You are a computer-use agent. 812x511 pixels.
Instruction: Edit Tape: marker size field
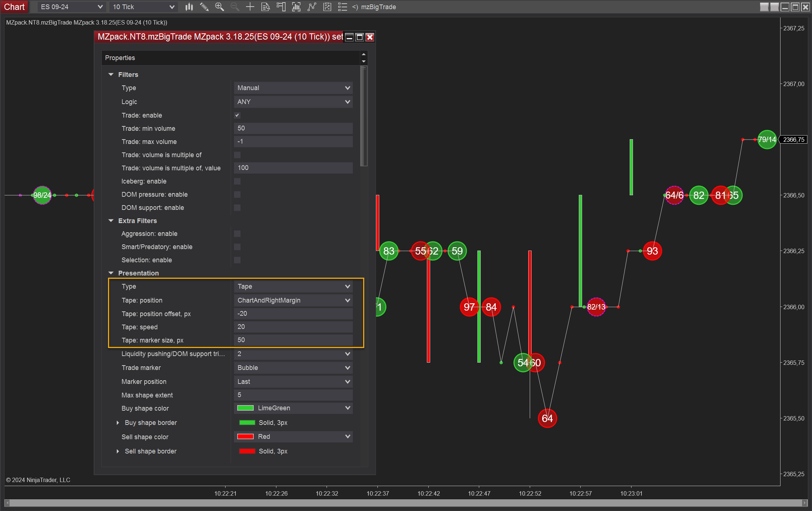tap(293, 340)
